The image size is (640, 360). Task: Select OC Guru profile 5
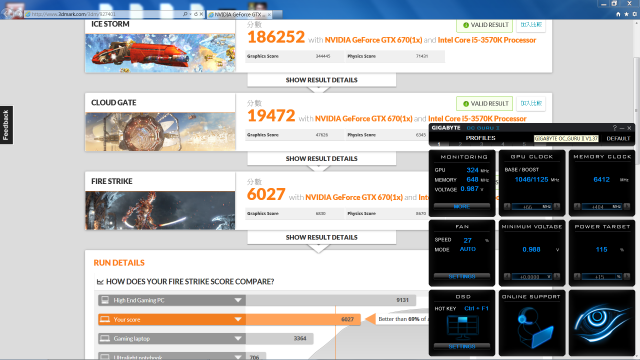(x=524, y=144)
